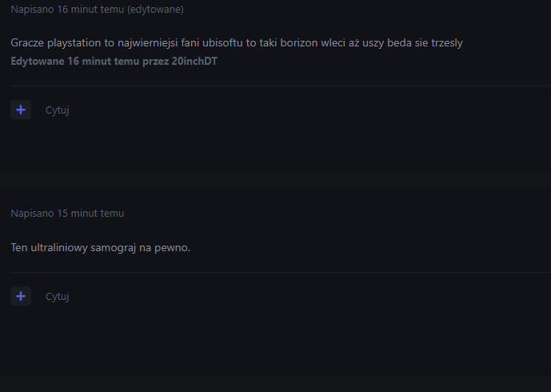Open the 'Napisano 15 minut temu' timestamp link
The width and height of the screenshot is (551, 392).
(67, 214)
